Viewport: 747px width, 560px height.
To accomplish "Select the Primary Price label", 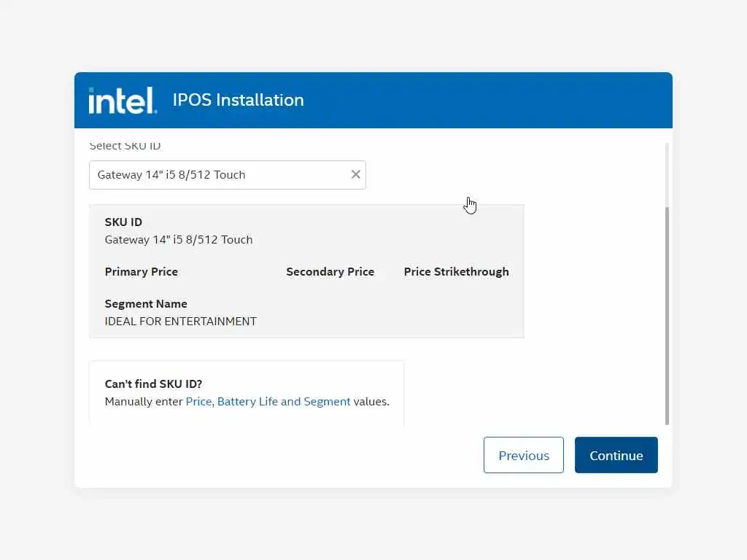I will pyautogui.click(x=142, y=271).
